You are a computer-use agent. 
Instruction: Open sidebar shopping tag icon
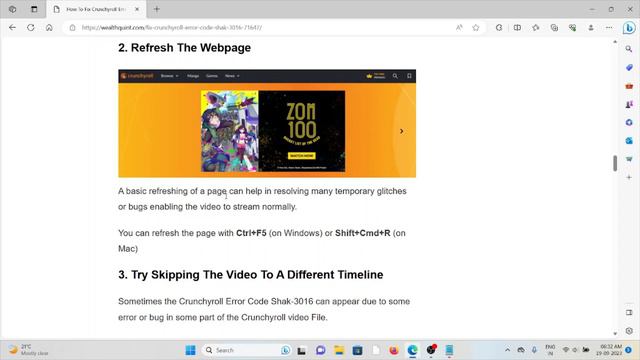click(629, 67)
